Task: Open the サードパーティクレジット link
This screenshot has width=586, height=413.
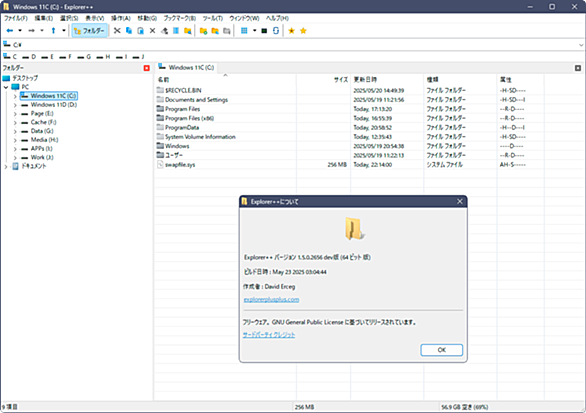Action: [x=269, y=335]
